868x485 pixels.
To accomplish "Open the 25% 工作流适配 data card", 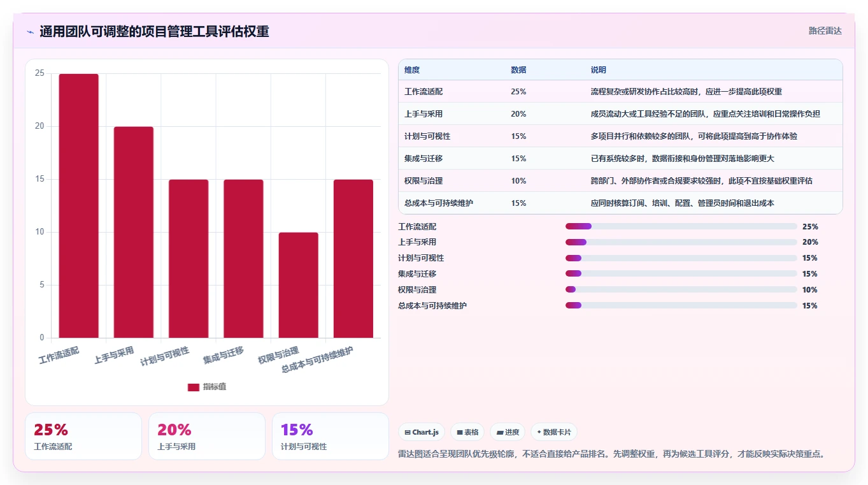I will pos(83,436).
